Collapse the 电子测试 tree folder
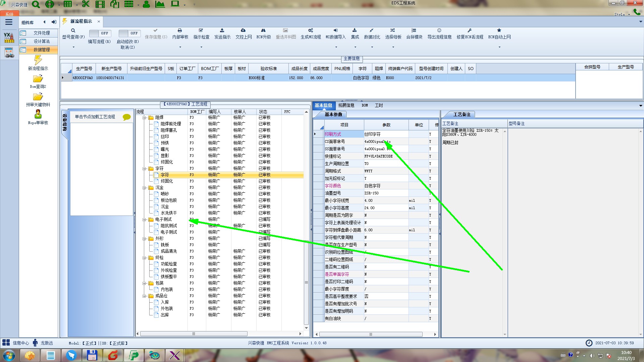The height and width of the screenshot is (362, 644). click(x=145, y=220)
